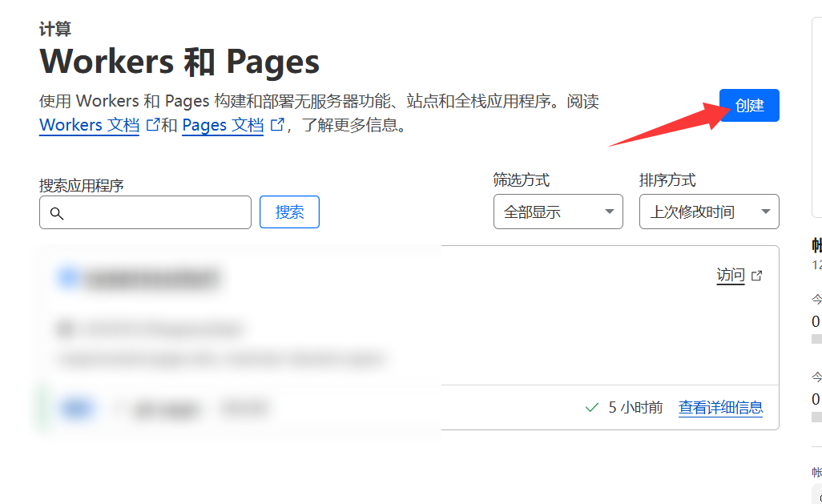Viewport: 822px width, 504px height.
Task: Focus the 搜索应用程序 input field
Action: pyautogui.click(x=145, y=212)
